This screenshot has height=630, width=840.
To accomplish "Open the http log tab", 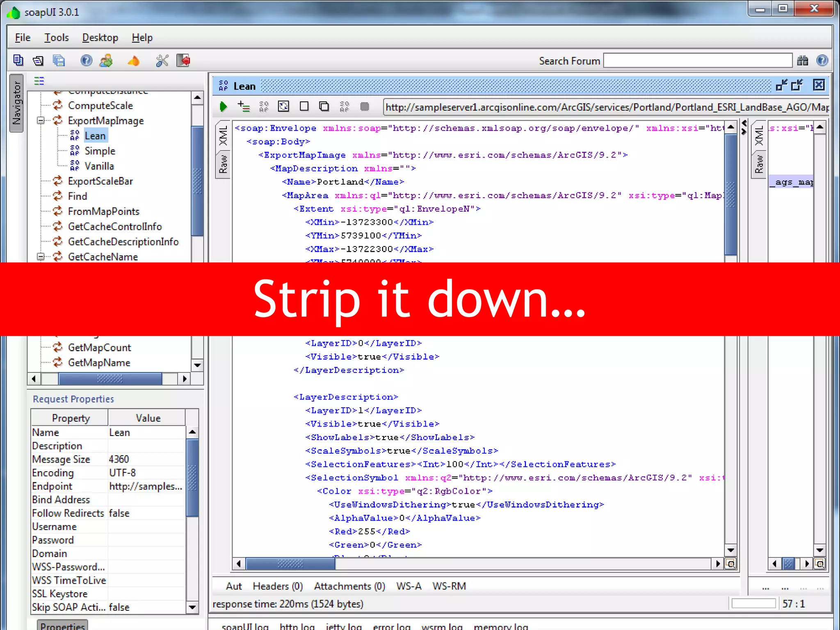I will (x=297, y=626).
